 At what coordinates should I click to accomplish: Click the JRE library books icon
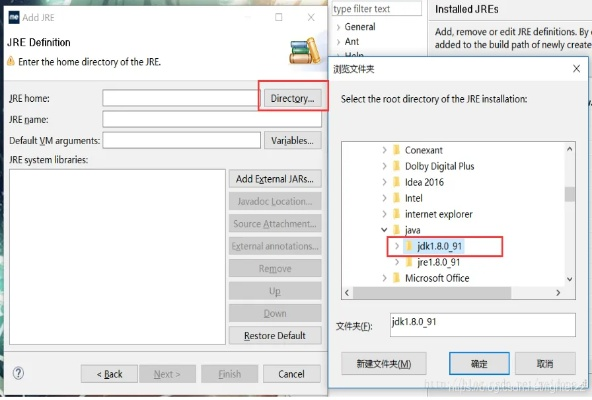(305, 51)
